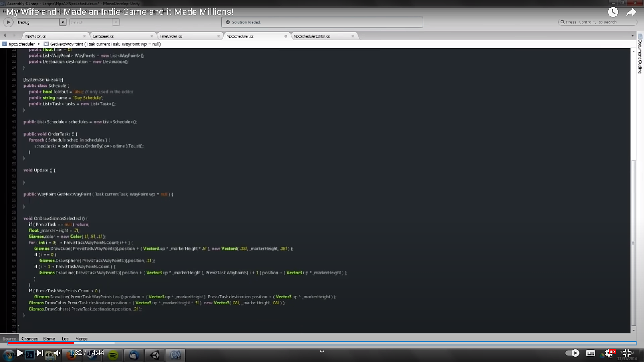
Task: Click the Solution loaded status message
Action: [x=246, y=22]
